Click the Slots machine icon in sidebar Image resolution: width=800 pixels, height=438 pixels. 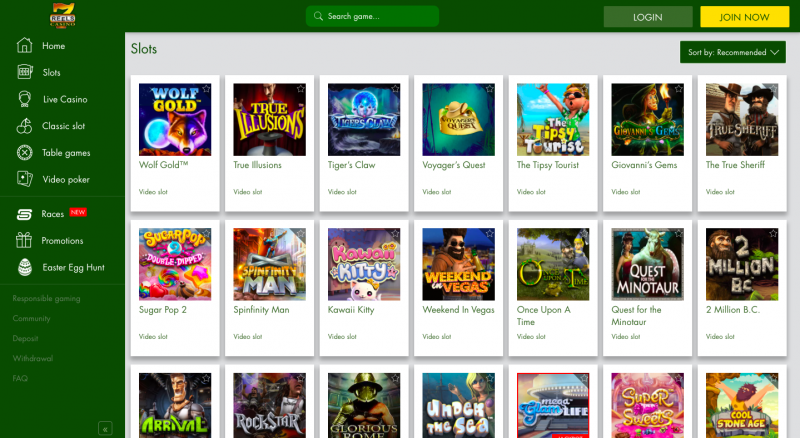coord(24,72)
